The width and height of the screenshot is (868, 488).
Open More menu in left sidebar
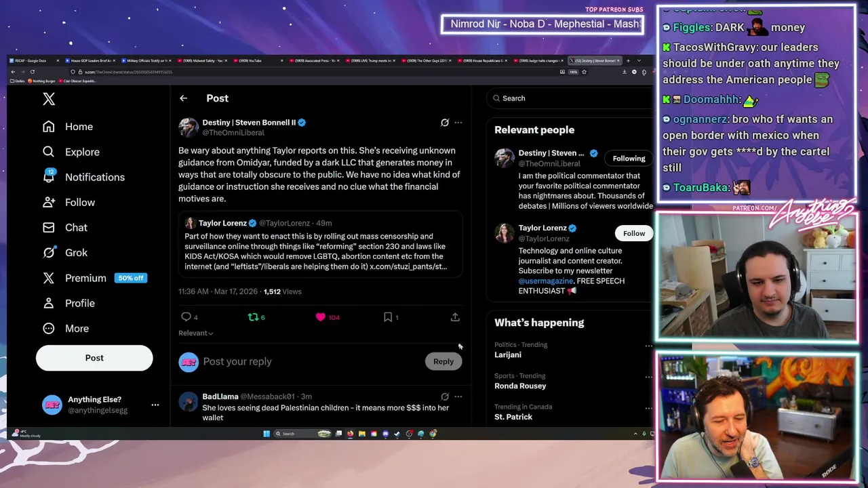(x=65, y=329)
